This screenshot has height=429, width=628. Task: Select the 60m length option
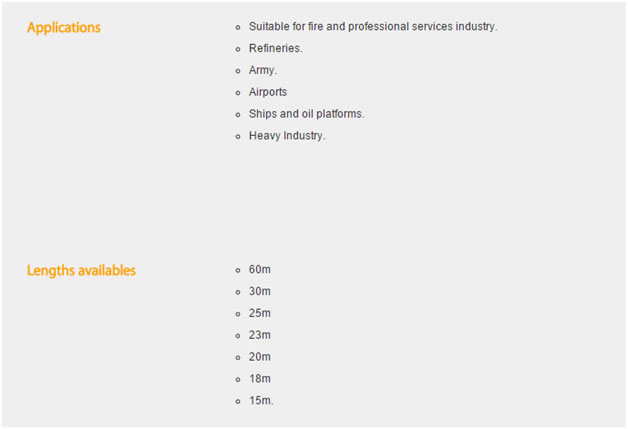click(260, 270)
